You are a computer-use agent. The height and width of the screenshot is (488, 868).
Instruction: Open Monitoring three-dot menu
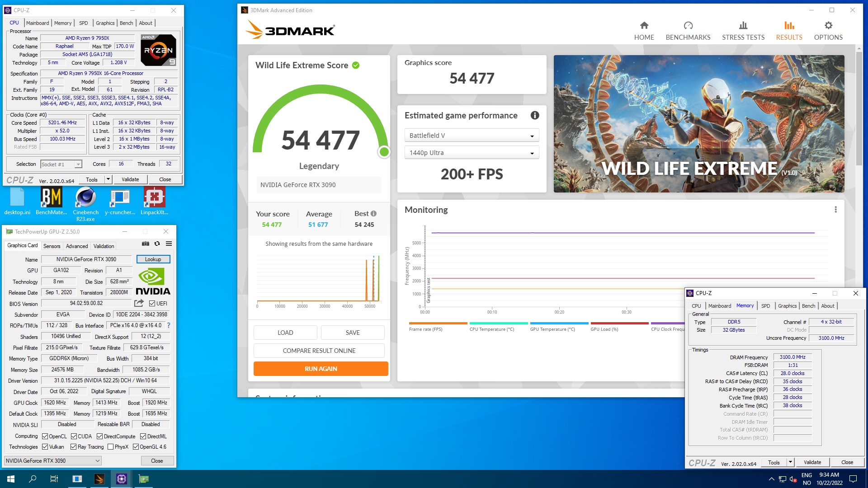click(x=835, y=210)
